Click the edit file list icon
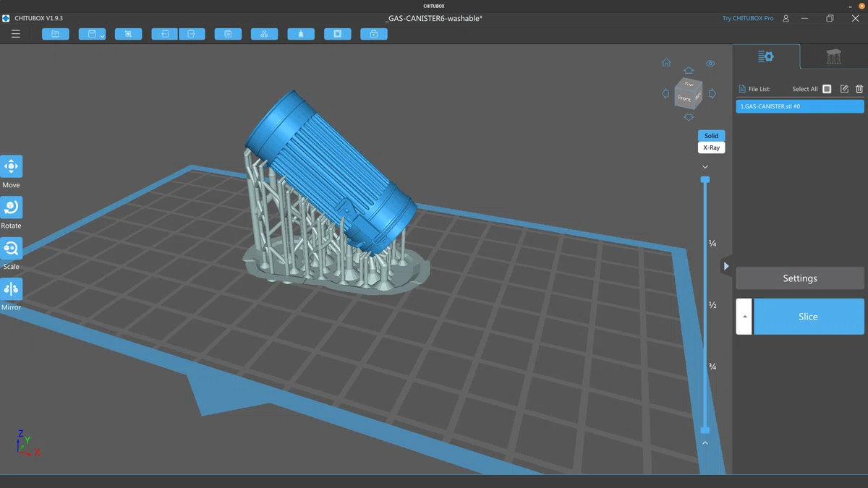Viewport: 868px width, 488px height. point(844,89)
